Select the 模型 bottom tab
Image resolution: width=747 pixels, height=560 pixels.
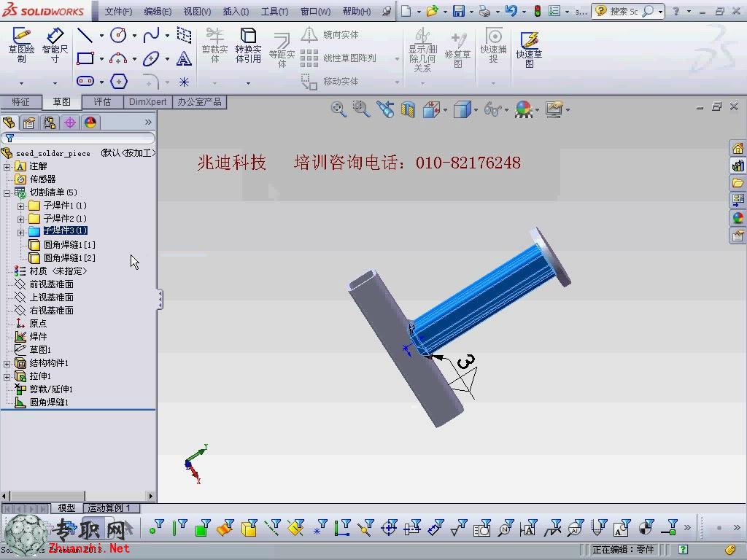66,508
